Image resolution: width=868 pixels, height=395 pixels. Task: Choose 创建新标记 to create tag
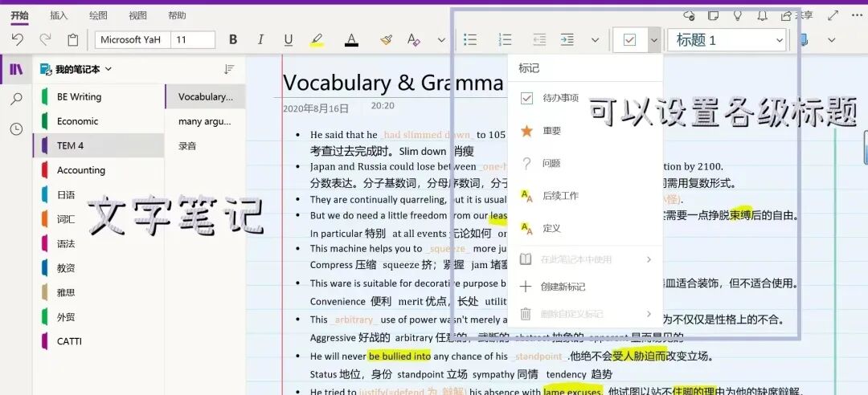click(585, 287)
